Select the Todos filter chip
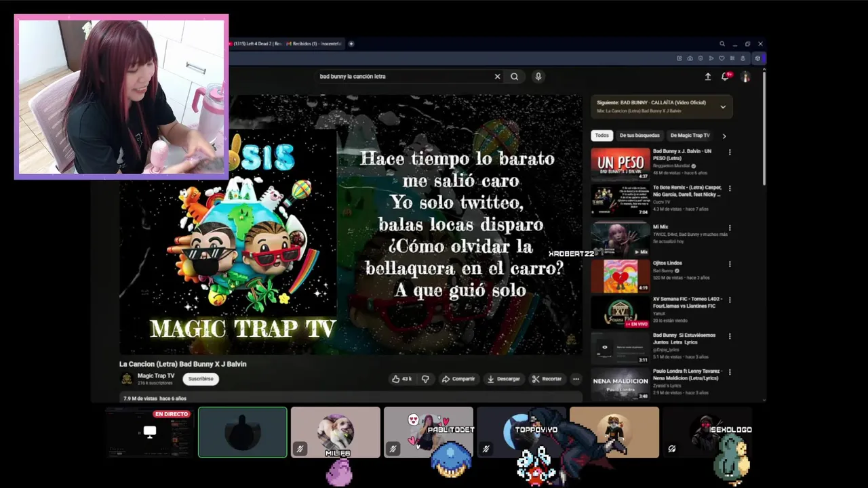Screen dimensions: 868x488 tap(601, 136)
